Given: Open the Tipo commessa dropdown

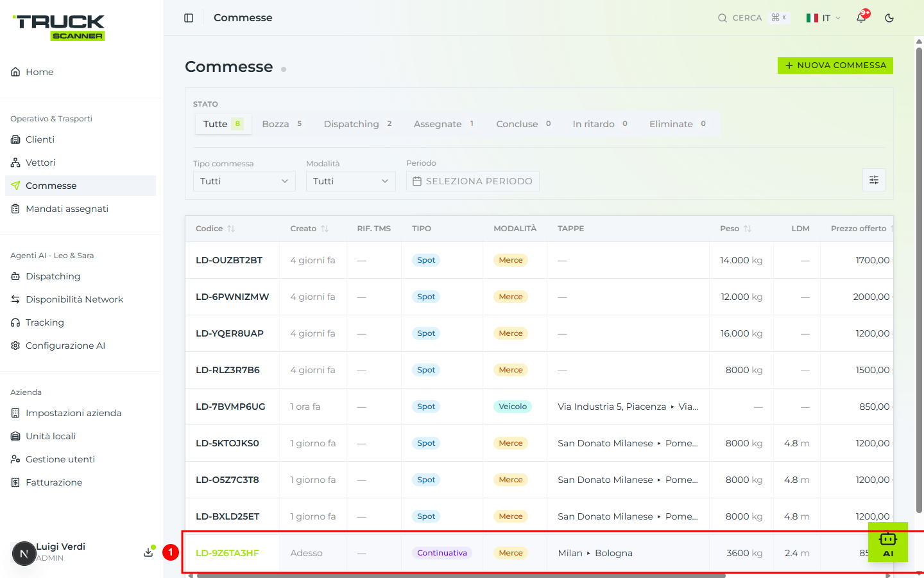Looking at the screenshot, I should pos(244,181).
